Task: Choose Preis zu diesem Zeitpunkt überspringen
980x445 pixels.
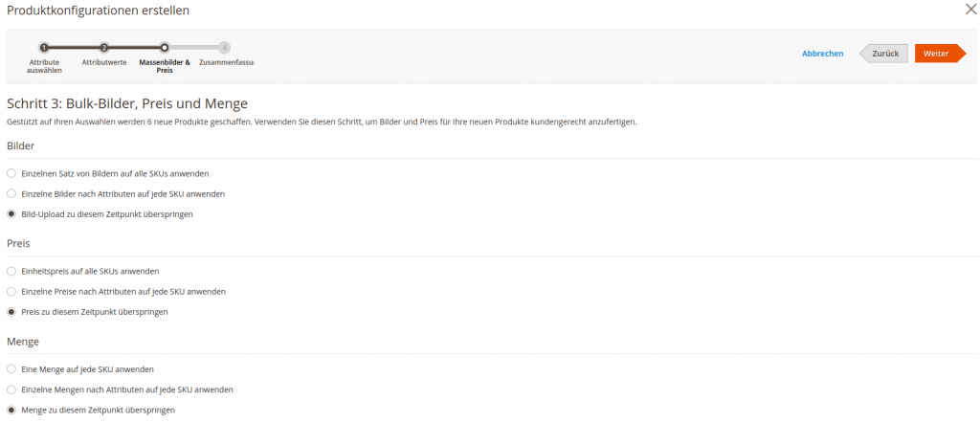Action: [11, 312]
